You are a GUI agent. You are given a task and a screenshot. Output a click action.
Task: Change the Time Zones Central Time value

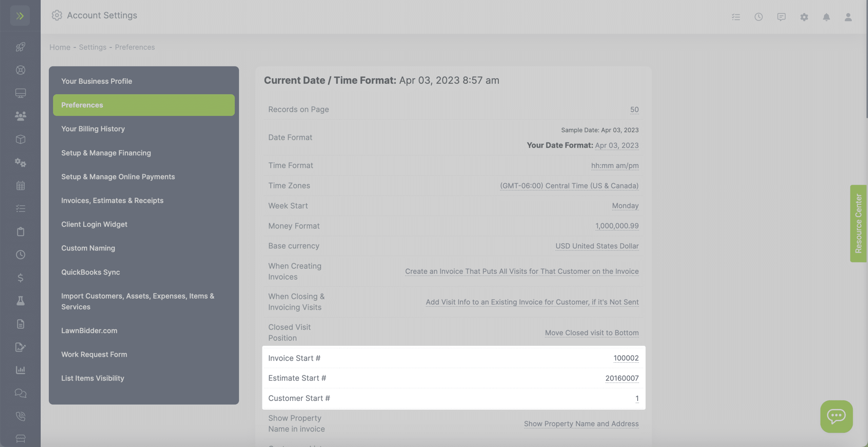pos(569,186)
